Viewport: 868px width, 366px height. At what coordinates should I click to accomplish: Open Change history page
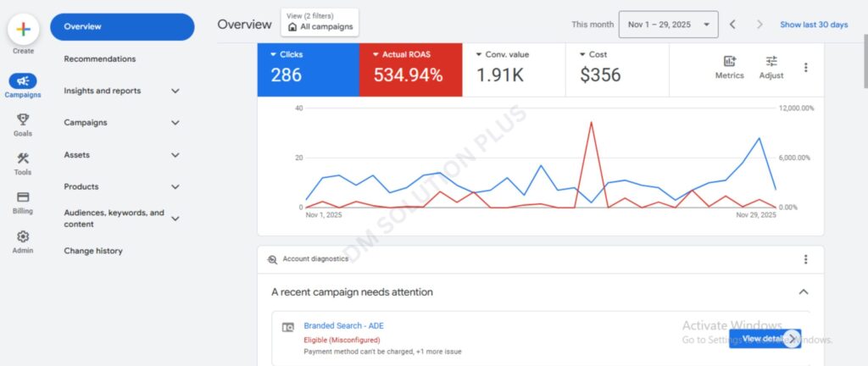coord(93,251)
